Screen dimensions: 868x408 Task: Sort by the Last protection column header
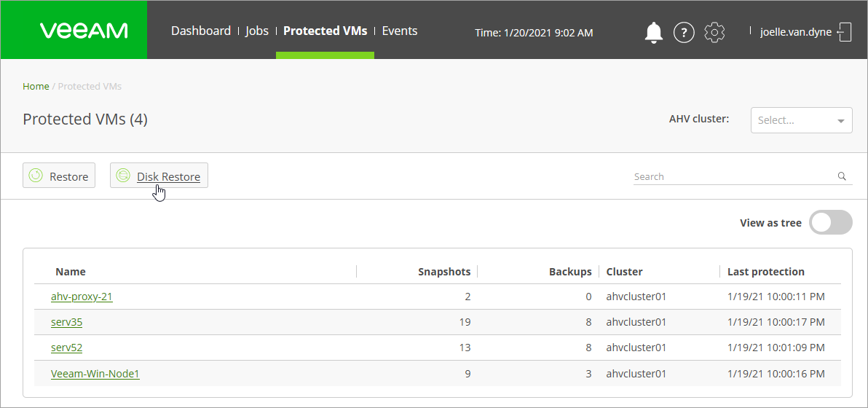(x=766, y=272)
